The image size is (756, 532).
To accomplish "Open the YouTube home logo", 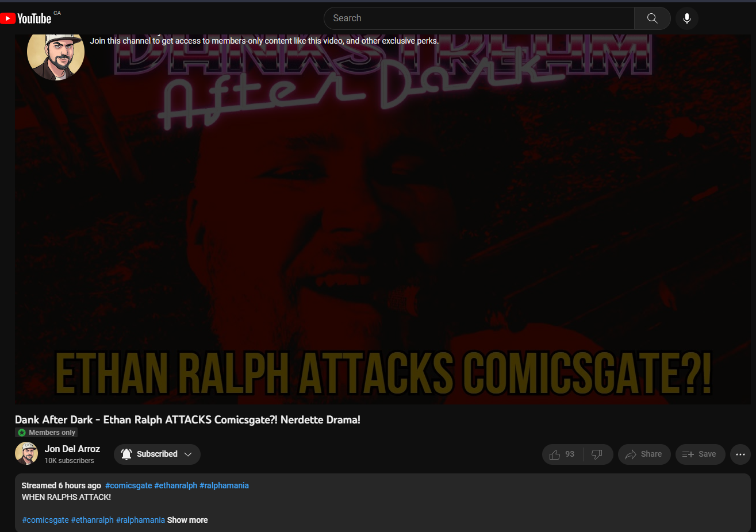I will pyautogui.click(x=26, y=18).
